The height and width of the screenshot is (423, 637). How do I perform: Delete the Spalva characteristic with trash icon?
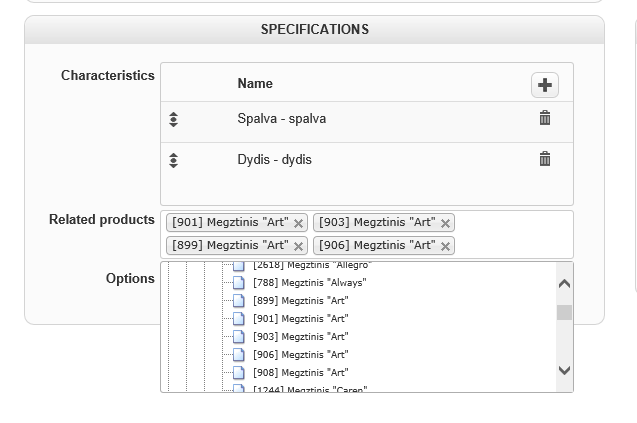[545, 118]
